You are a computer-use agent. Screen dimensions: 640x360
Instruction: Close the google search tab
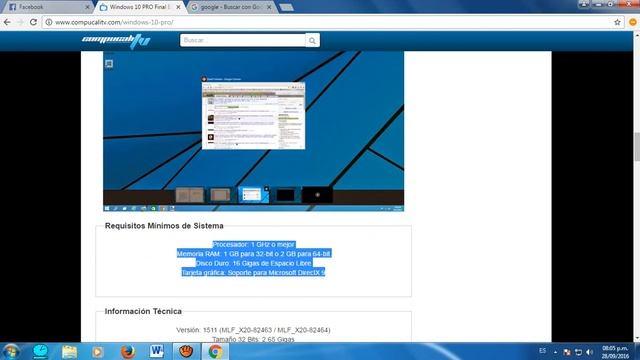coord(269,7)
